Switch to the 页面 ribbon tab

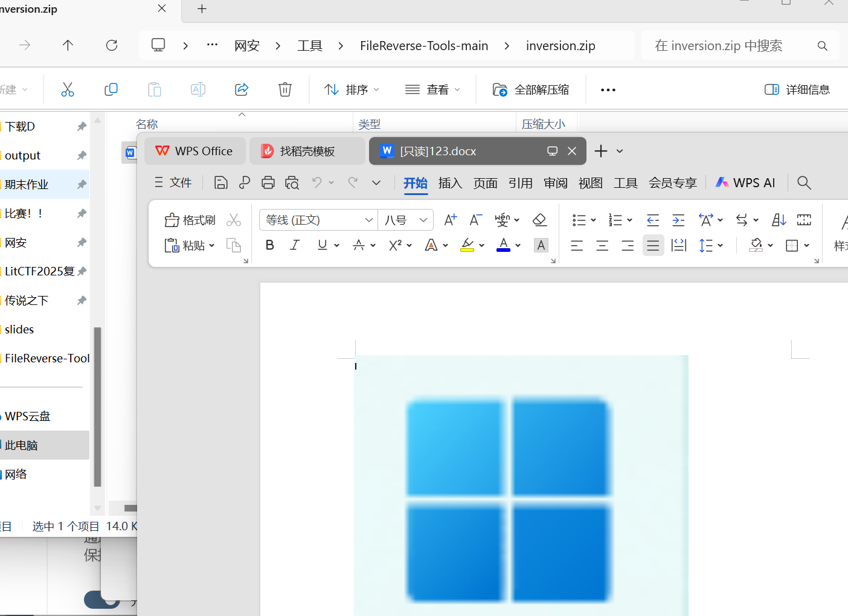[485, 183]
